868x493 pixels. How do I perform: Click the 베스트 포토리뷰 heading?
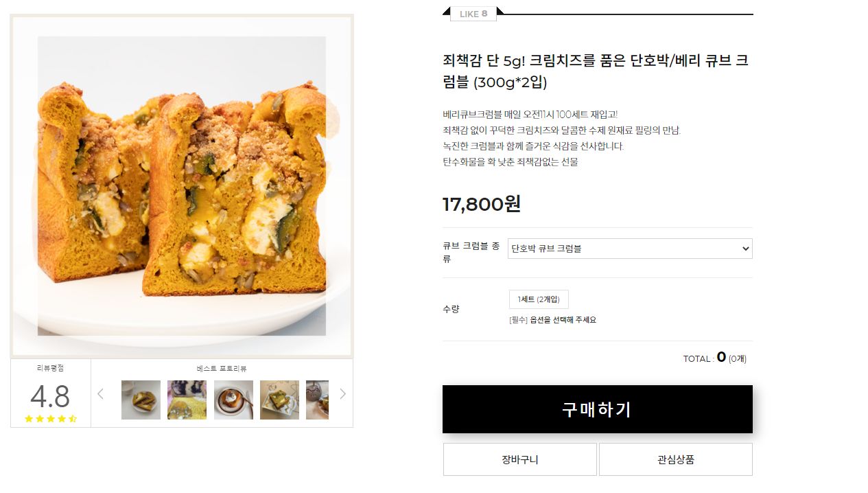[222, 369]
